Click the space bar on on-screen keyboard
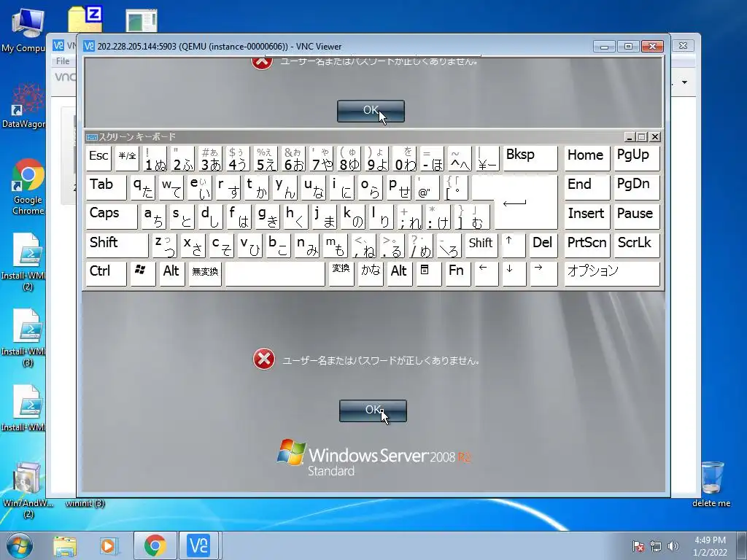Image resolution: width=747 pixels, height=560 pixels. click(x=275, y=274)
